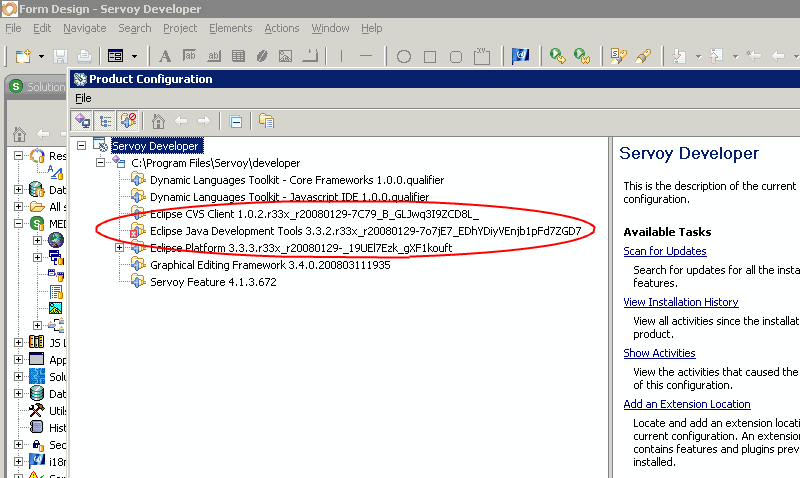
Task: Select Eclipse CVS Client 1.0.2 feature
Action: [314, 214]
